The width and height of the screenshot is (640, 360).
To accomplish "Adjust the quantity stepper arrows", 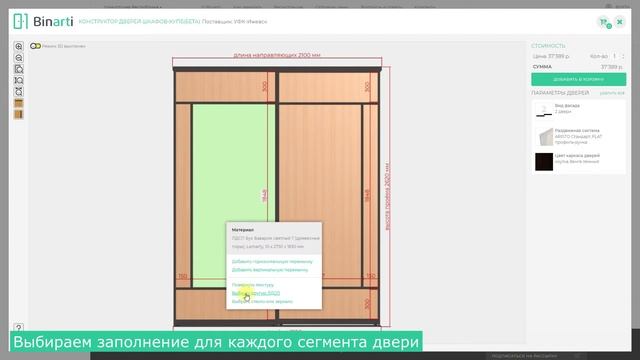I will 623,56.
